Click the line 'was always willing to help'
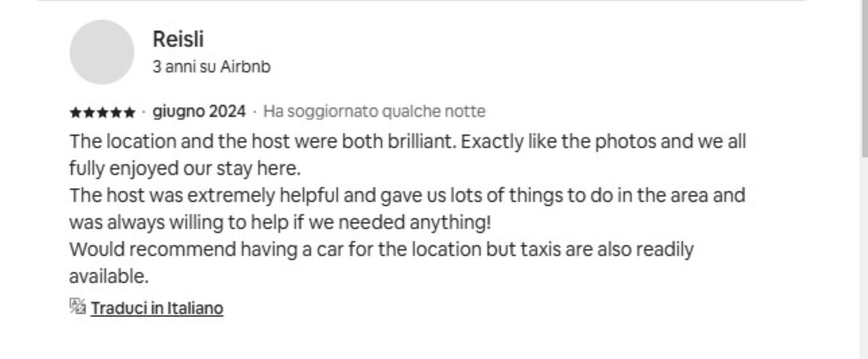868x359 pixels. (284, 221)
